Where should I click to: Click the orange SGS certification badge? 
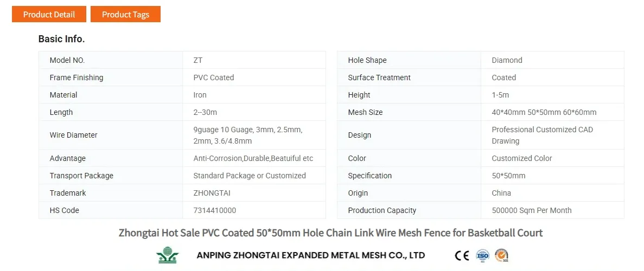tap(501, 255)
